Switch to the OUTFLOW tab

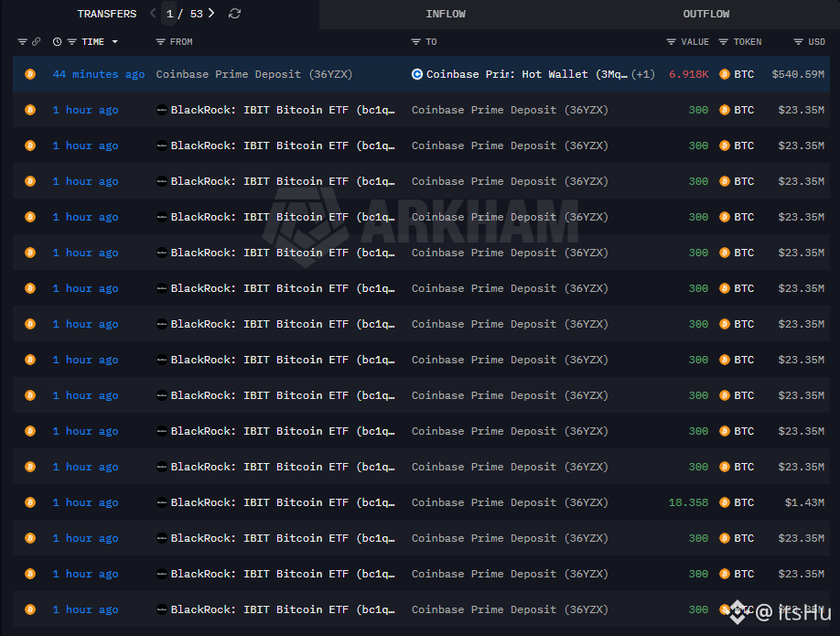coord(705,14)
